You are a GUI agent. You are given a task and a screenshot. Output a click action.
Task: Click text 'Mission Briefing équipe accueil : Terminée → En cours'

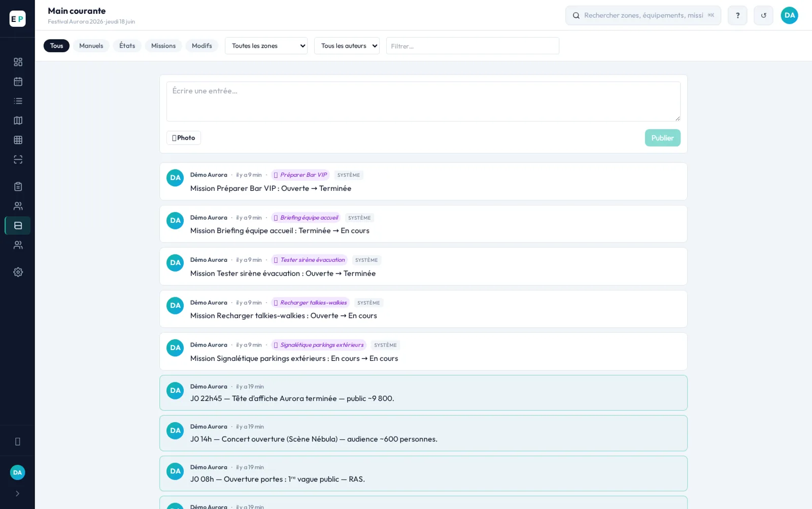[280, 230]
